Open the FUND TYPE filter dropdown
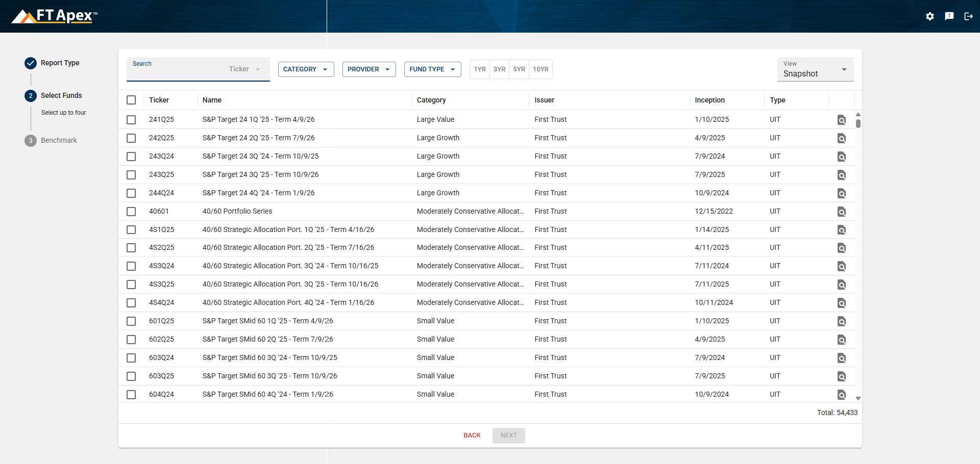980x464 pixels. tap(432, 69)
